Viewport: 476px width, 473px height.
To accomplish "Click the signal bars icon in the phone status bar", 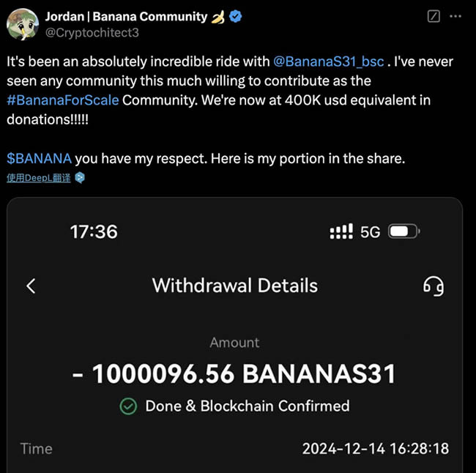I will (341, 232).
